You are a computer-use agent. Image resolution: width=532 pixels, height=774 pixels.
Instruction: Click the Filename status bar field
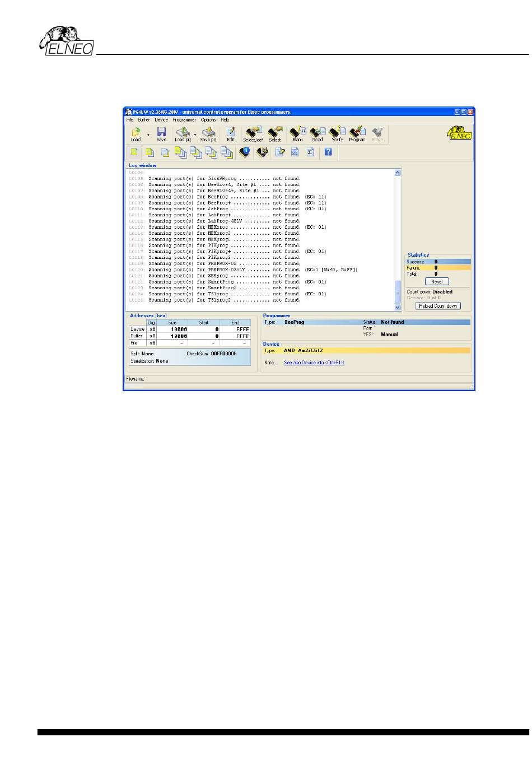click(x=299, y=379)
